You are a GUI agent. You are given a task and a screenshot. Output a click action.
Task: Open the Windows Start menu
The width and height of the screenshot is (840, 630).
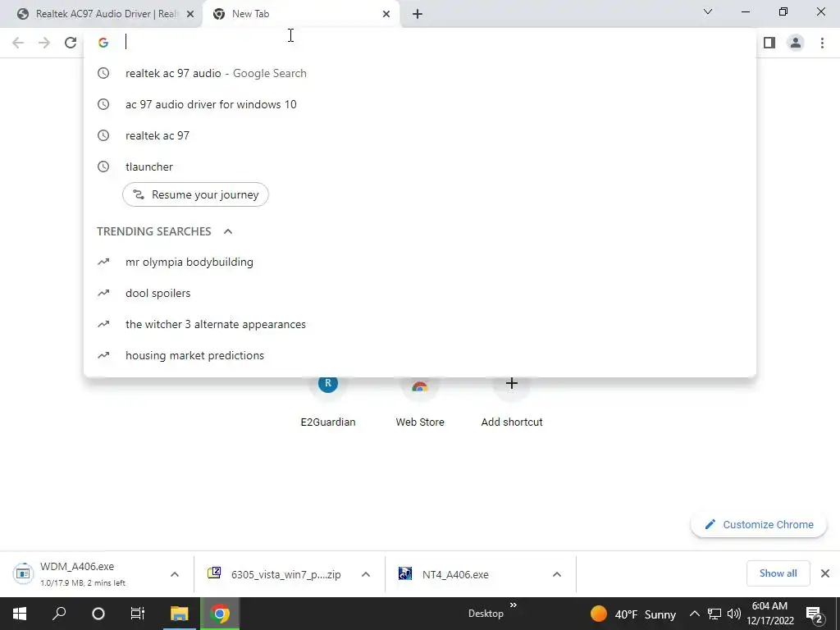20,614
